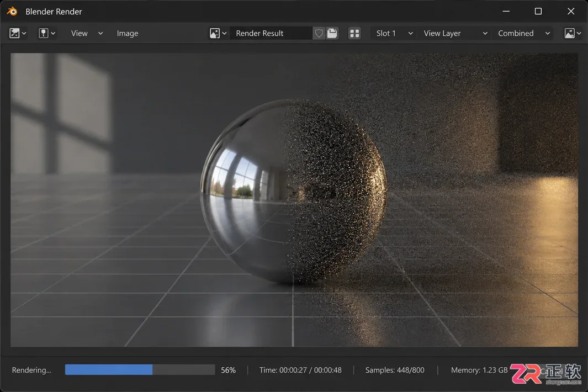This screenshot has height=392, width=588.
Task: Open the display channels icon dropdown
Action: point(573,33)
